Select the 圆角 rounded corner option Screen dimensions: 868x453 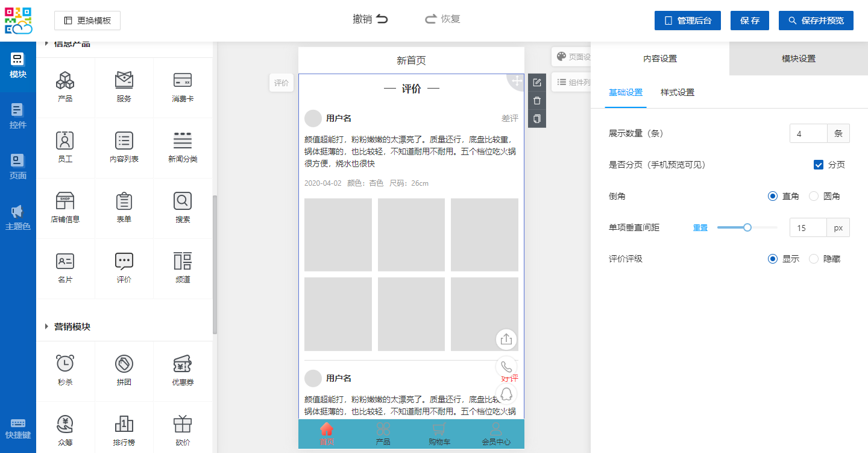click(x=814, y=196)
